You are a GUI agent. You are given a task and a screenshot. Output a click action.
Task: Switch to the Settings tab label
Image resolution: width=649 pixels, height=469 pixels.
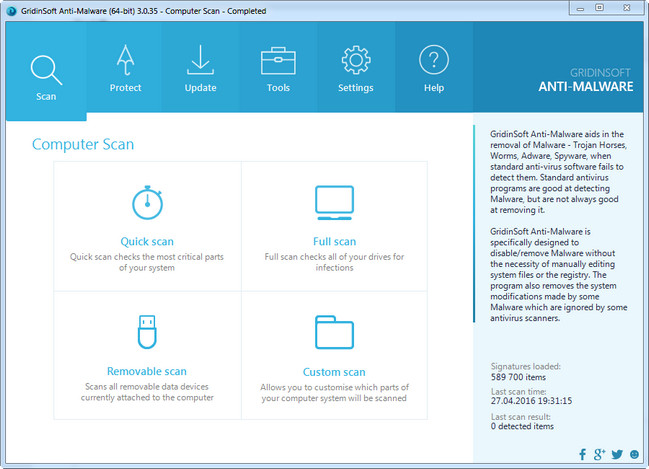click(x=356, y=88)
